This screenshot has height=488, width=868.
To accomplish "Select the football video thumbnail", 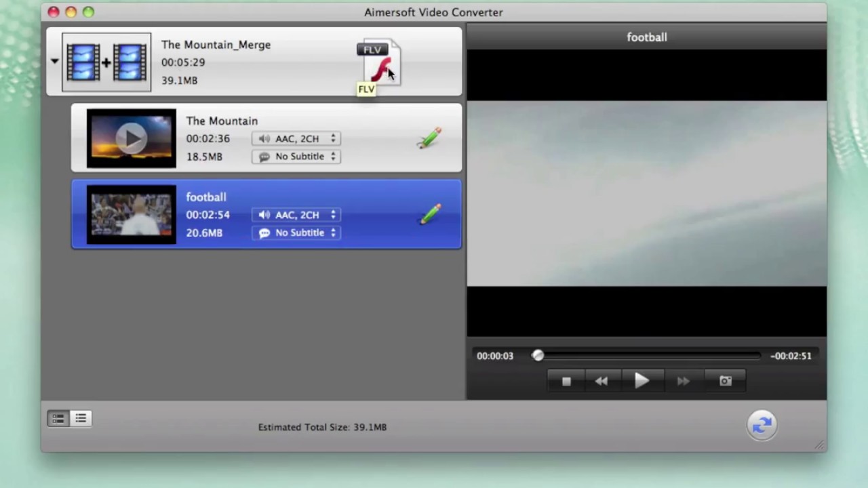I will pos(132,214).
